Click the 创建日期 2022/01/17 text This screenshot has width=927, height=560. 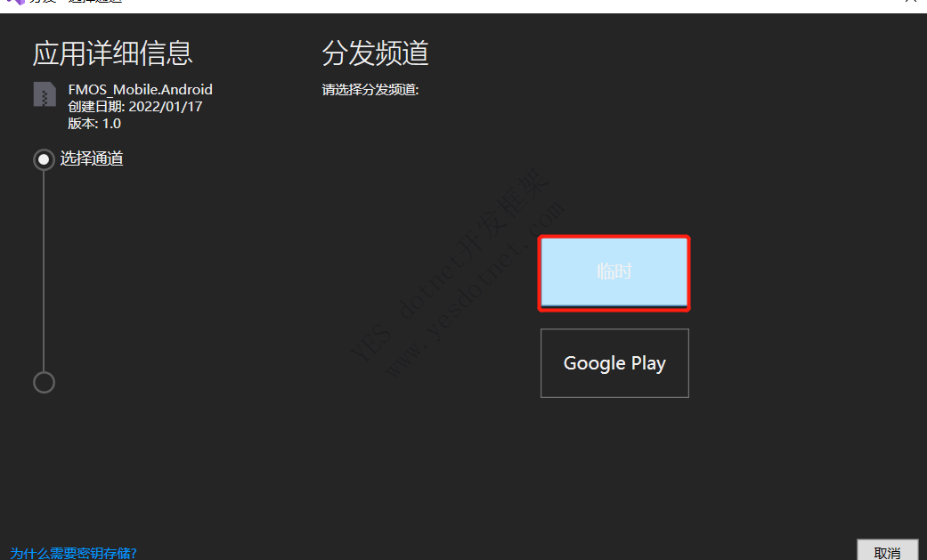[134, 106]
